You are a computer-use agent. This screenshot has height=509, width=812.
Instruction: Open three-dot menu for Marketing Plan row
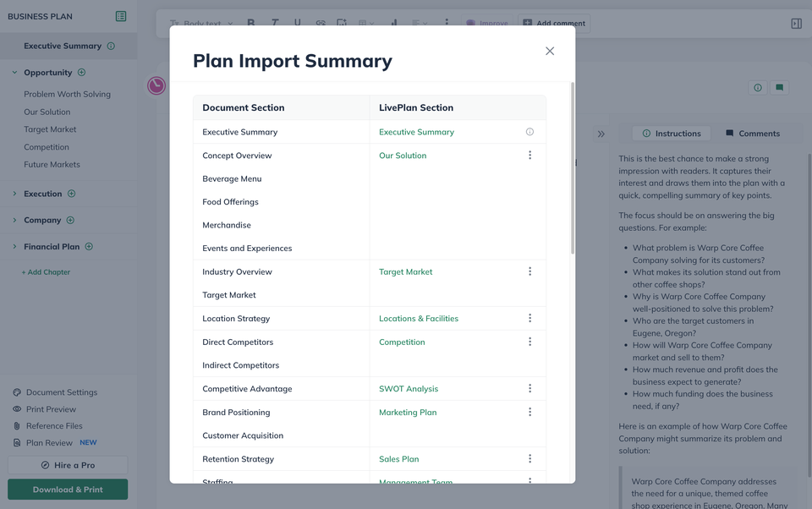click(529, 412)
